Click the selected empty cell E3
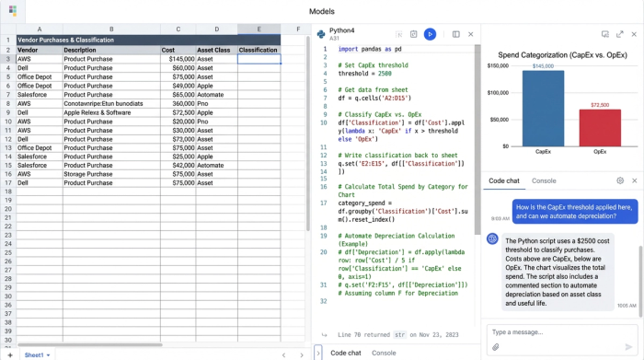The width and height of the screenshot is (644, 360). pos(259,59)
